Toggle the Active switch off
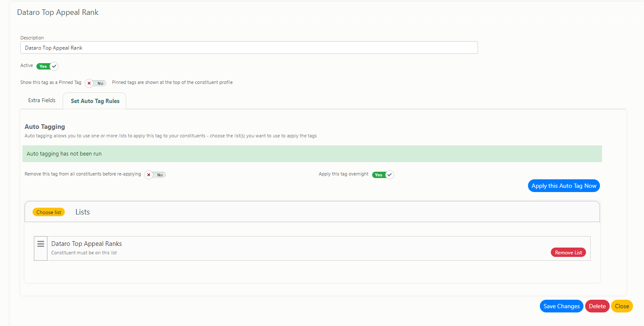644x326 pixels. [x=47, y=67]
